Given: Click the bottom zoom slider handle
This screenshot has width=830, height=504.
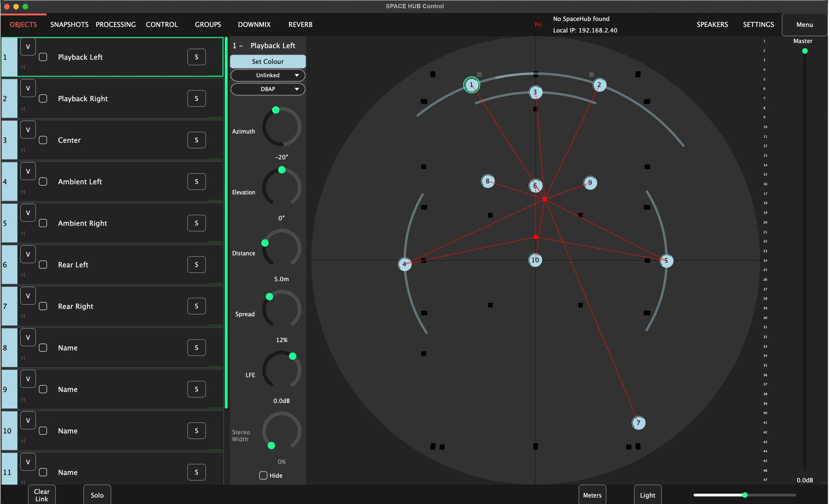Looking at the screenshot, I should 745,495.
